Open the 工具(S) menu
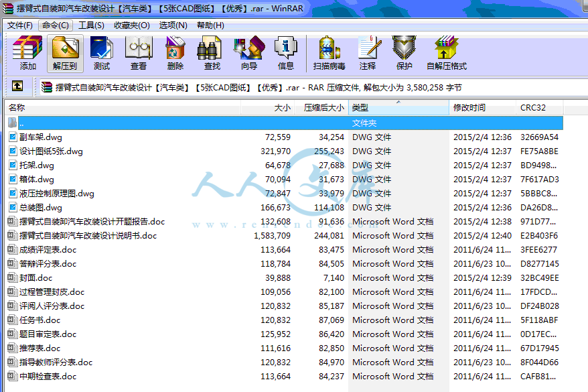This screenshot has width=588, height=392. click(91, 25)
